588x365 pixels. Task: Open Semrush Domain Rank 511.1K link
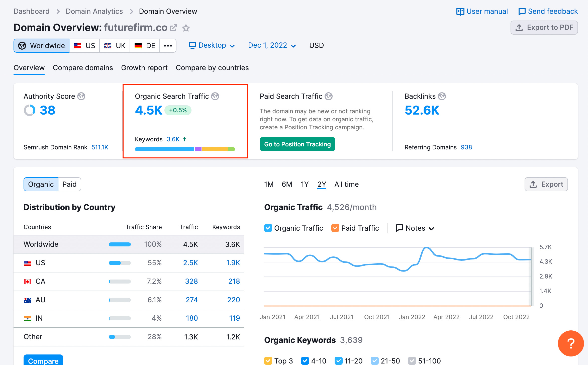pyautogui.click(x=100, y=147)
